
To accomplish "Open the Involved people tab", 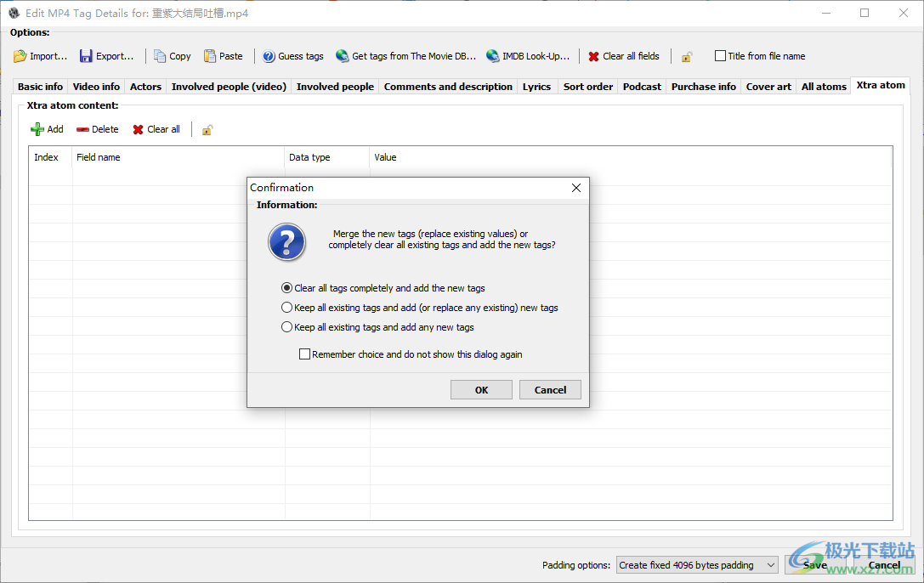I will (335, 87).
